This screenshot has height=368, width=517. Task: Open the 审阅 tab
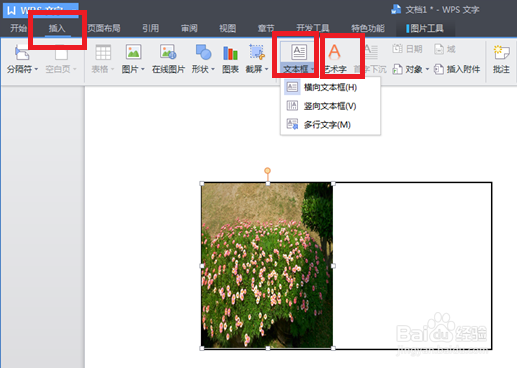coord(189,28)
